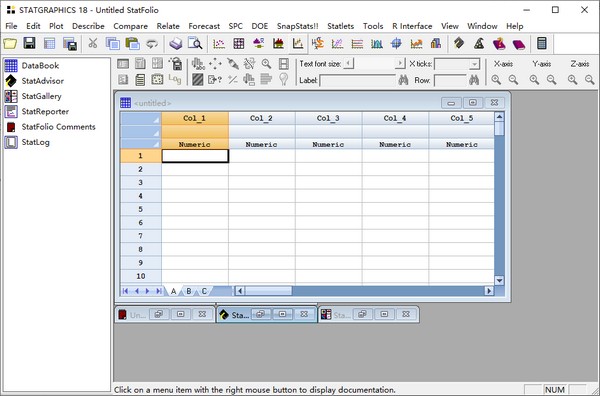Select the Col_3 column header
Screen dimensions: 600x396
328,118
